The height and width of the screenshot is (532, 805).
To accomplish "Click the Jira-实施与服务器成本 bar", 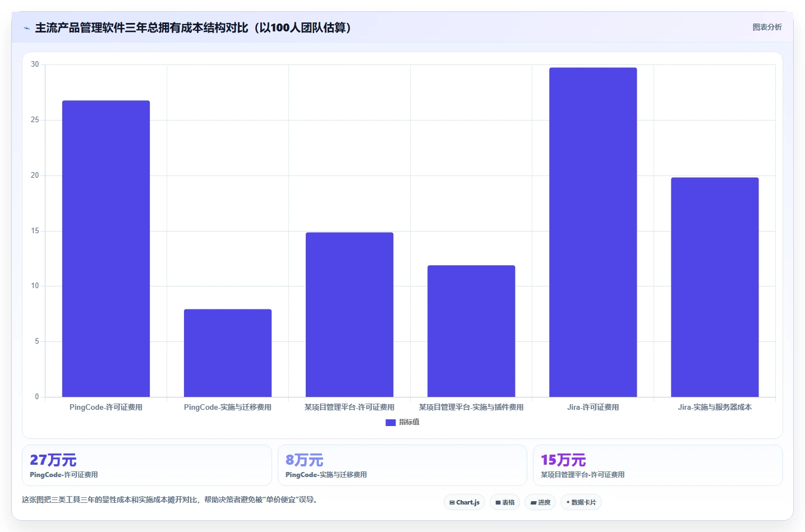I will (x=715, y=287).
